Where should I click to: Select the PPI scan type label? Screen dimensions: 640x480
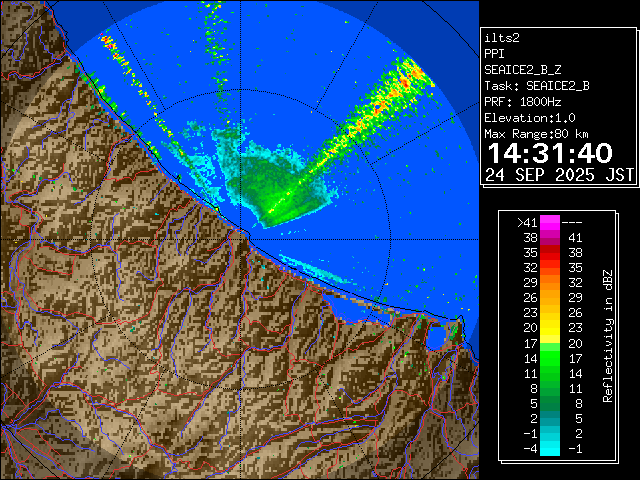click(x=494, y=53)
